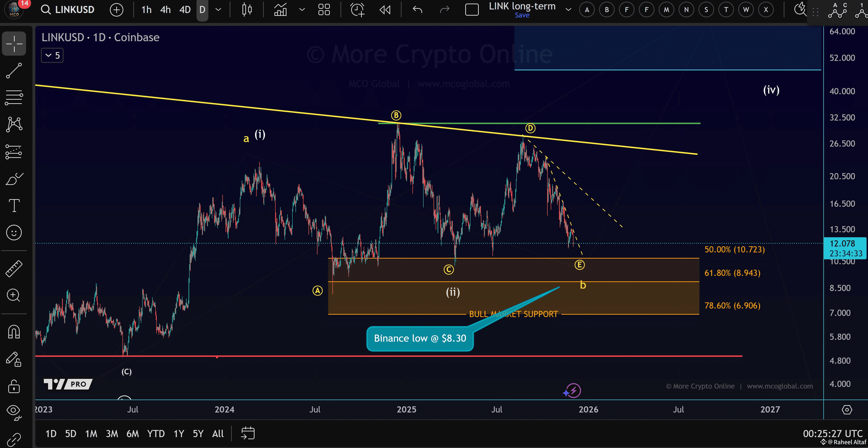Viewport: 868px width, 448px height.
Task: Switch to the 4h timeframe
Action: pyautogui.click(x=165, y=9)
